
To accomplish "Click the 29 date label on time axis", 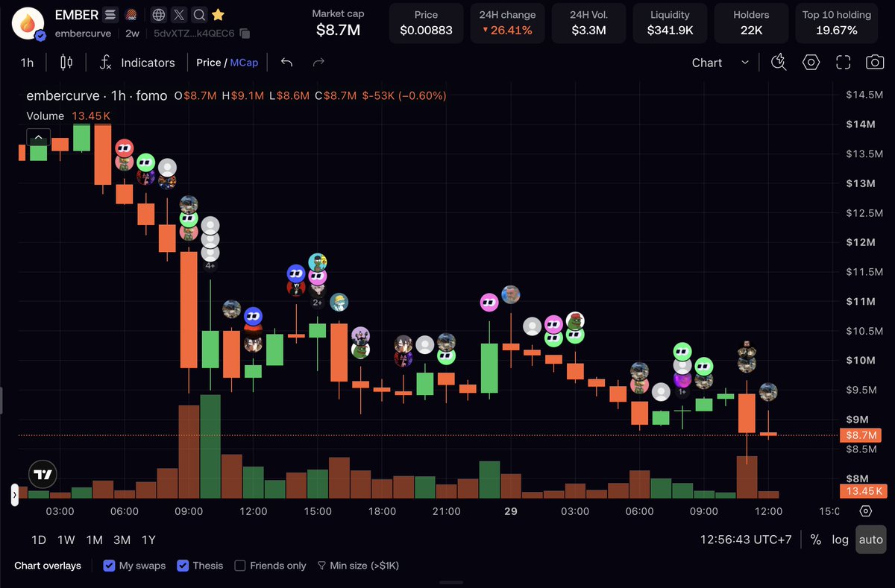I will click(511, 511).
